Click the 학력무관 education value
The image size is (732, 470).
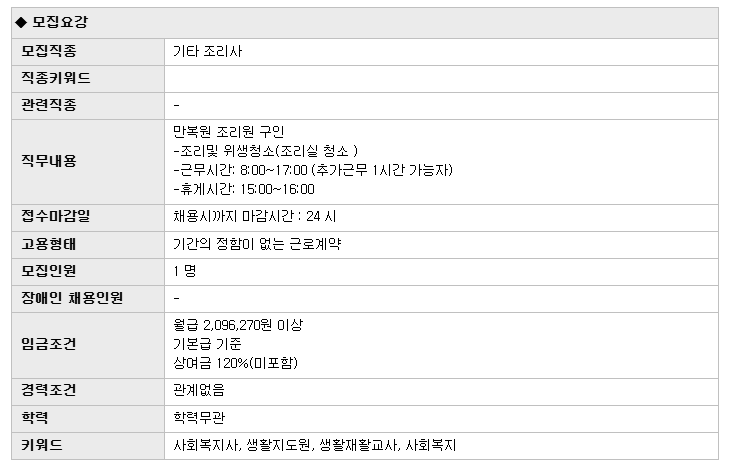(199, 417)
